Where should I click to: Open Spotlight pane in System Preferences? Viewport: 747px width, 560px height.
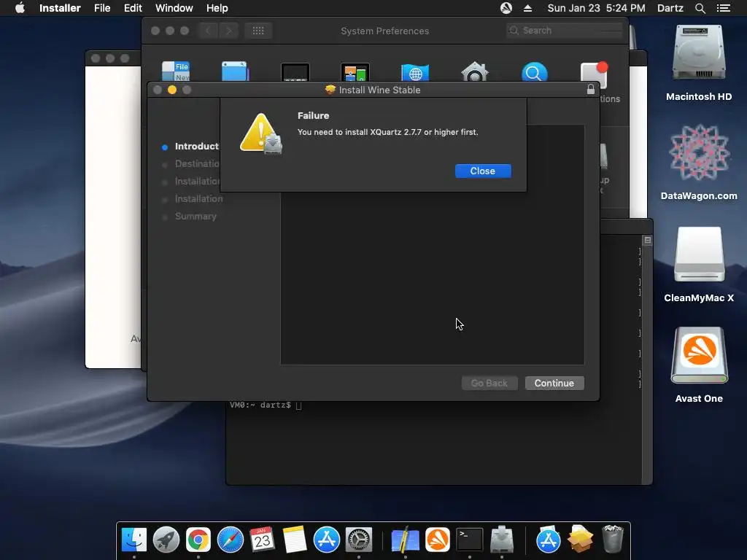535,72
